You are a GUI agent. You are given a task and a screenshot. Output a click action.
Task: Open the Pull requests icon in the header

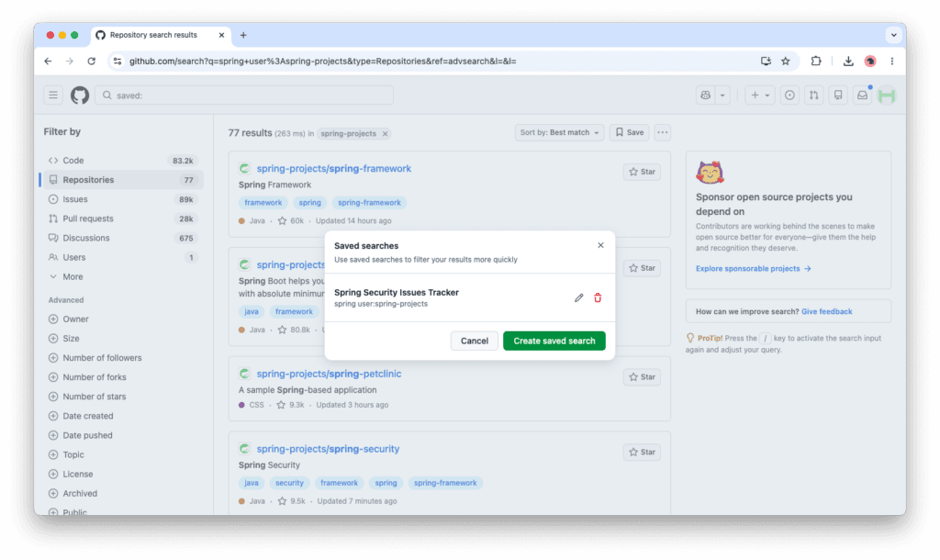click(x=813, y=95)
